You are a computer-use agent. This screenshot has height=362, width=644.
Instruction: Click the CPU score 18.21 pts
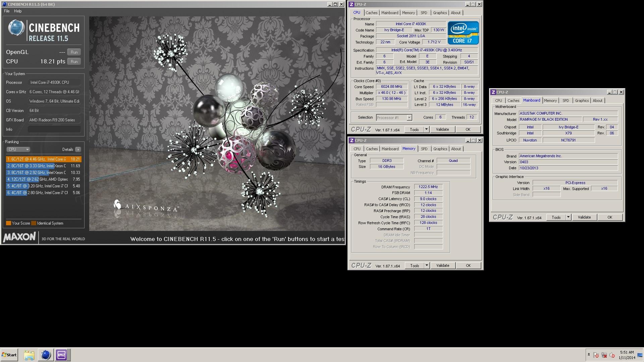tap(53, 62)
